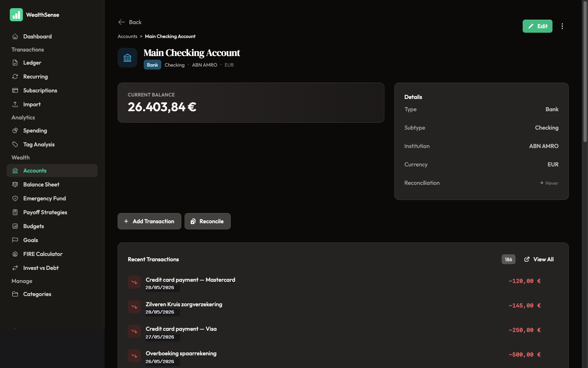Click the Back arrow icon
The width and height of the screenshot is (588, 368).
coord(121,22)
